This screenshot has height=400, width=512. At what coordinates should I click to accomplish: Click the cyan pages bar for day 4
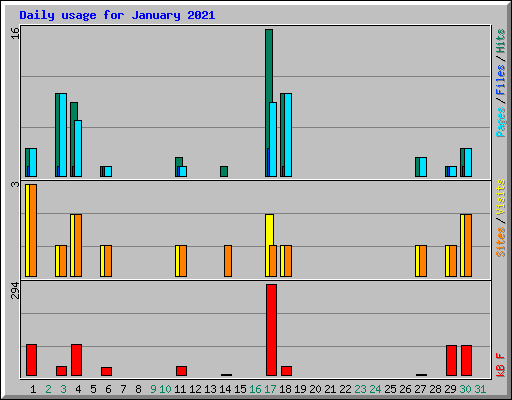point(78,148)
